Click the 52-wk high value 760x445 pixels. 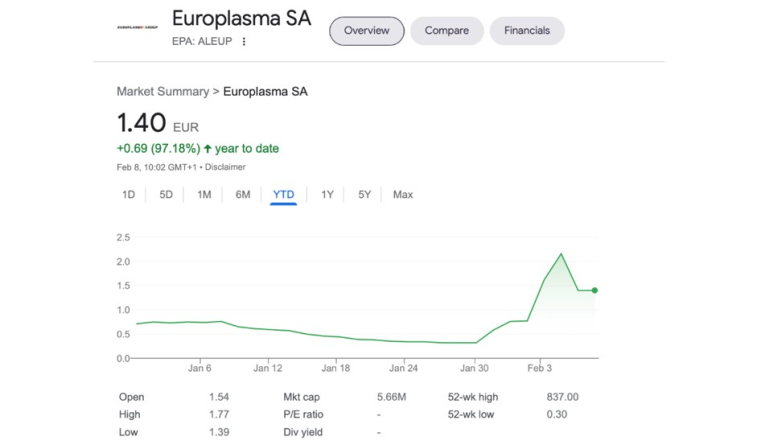click(562, 397)
